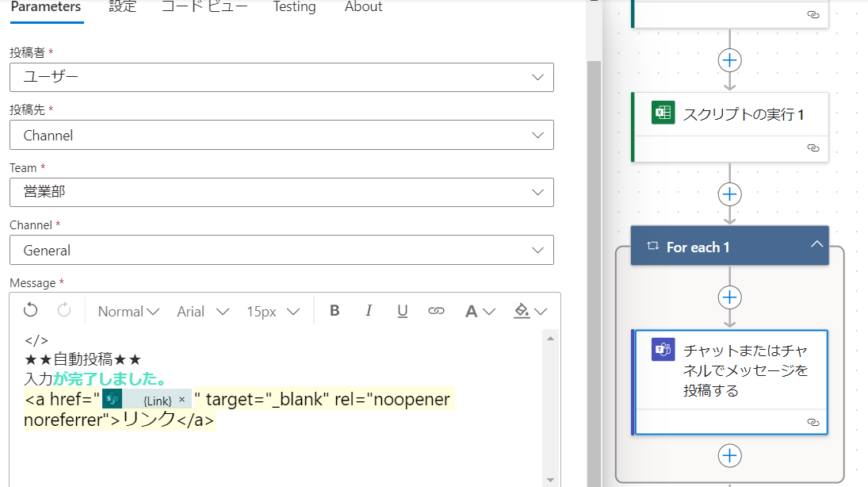Switch to the 設定 tab
The height and width of the screenshot is (487, 868).
tap(122, 7)
